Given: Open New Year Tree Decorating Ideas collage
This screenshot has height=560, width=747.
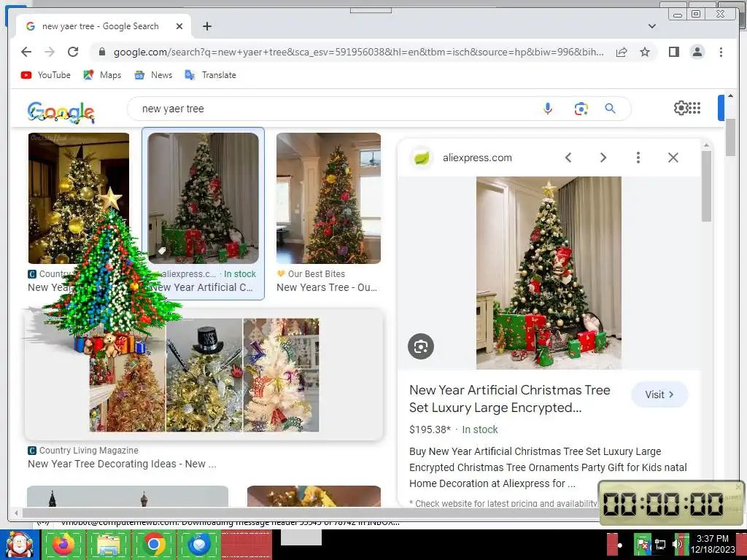Looking at the screenshot, I should click(204, 375).
